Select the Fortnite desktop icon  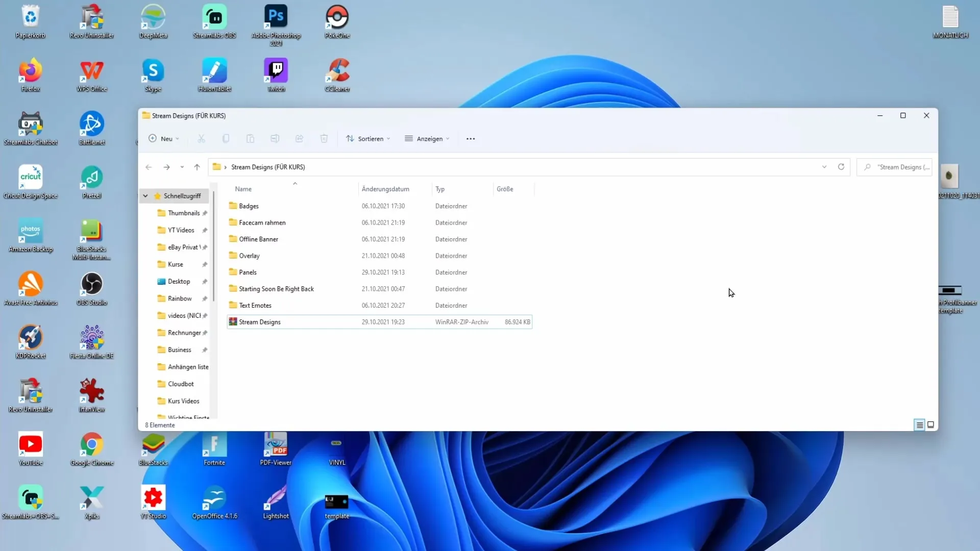214,449
